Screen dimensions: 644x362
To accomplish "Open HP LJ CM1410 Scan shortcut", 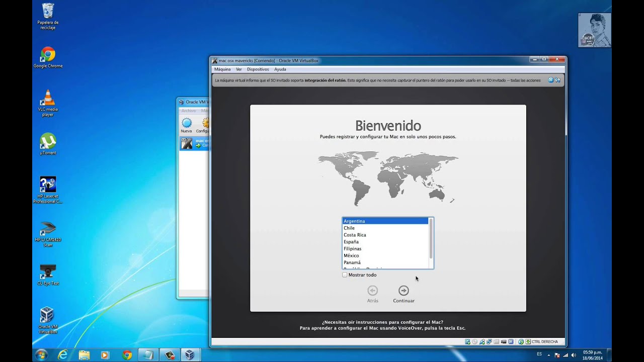I will click(48, 234).
